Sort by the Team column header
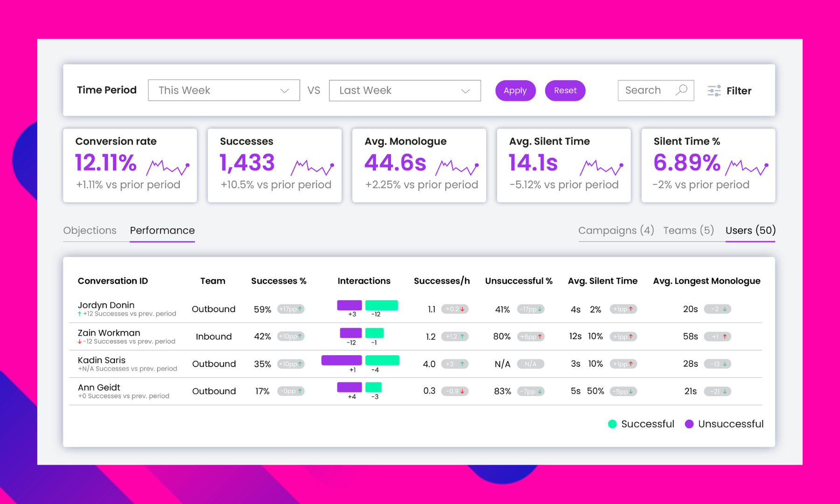 click(213, 281)
